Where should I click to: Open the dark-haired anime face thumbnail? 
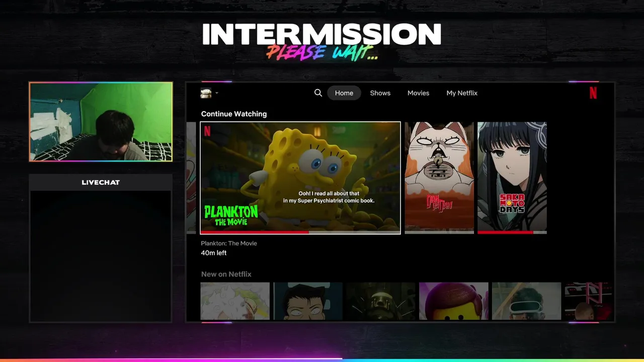308,301
